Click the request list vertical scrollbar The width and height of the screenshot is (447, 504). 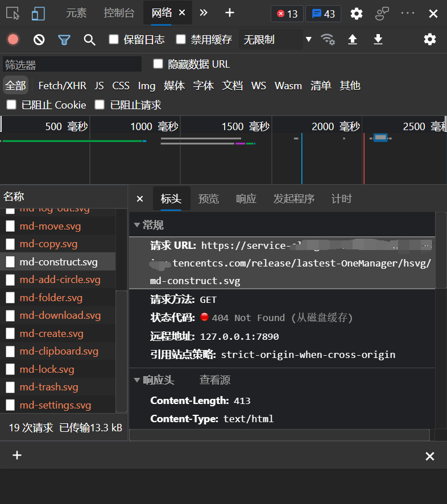coord(121,351)
